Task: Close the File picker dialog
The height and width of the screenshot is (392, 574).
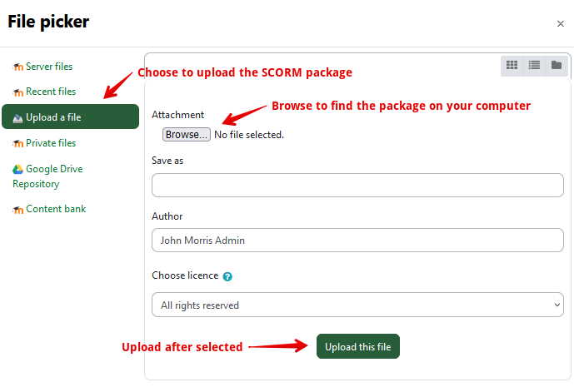Action: pyautogui.click(x=561, y=24)
